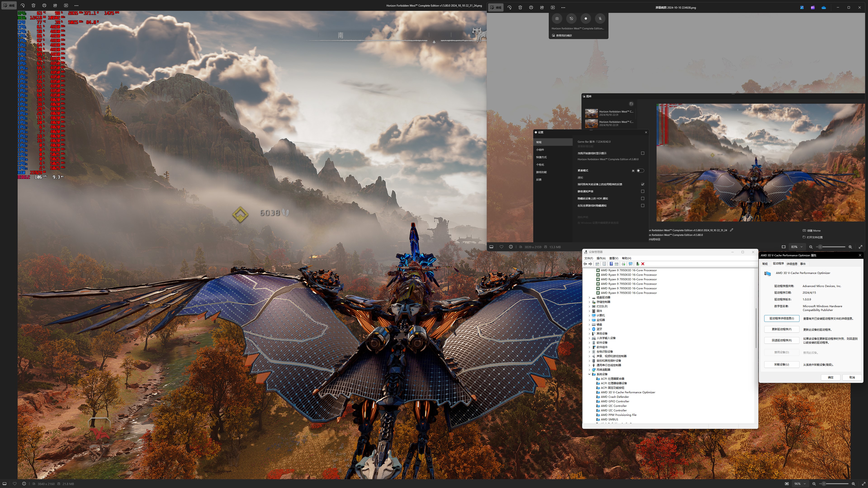Screen dimensions: 868x488
Task: Collapse the 系统设备 tree node
Action: pos(589,374)
